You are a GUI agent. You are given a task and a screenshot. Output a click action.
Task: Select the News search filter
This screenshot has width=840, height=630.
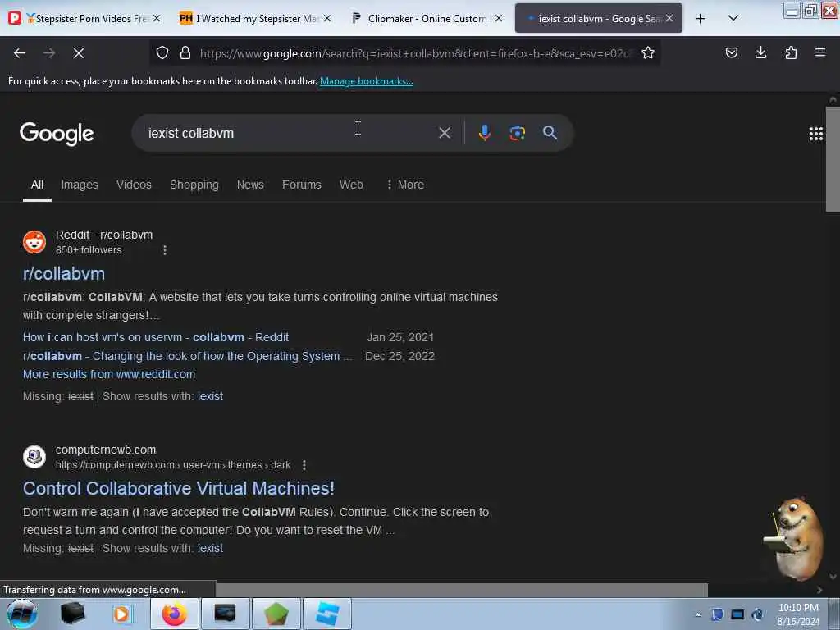pos(250,185)
